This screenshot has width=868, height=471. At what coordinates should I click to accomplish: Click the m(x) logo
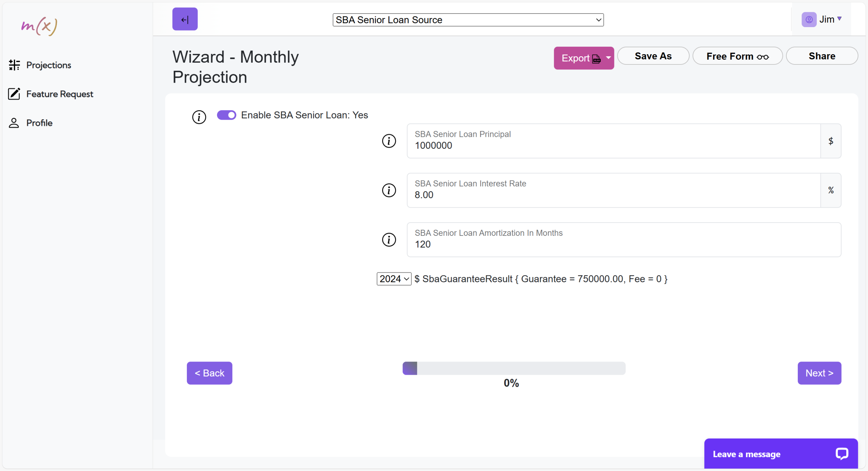39,26
